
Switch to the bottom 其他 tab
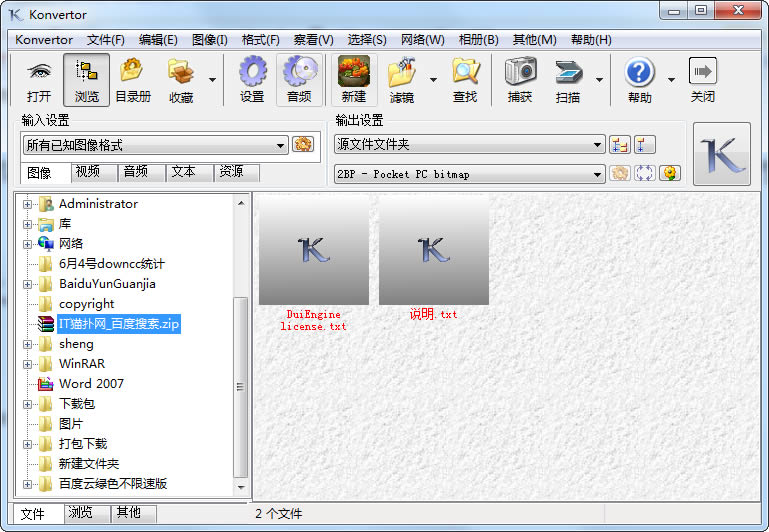[x=133, y=513]
